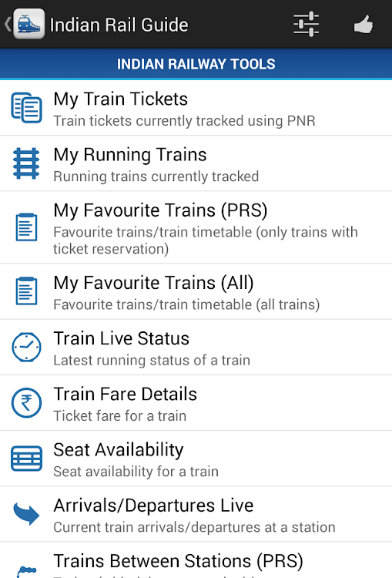
Task: Open My Running Trains
Action: point(196,163)
